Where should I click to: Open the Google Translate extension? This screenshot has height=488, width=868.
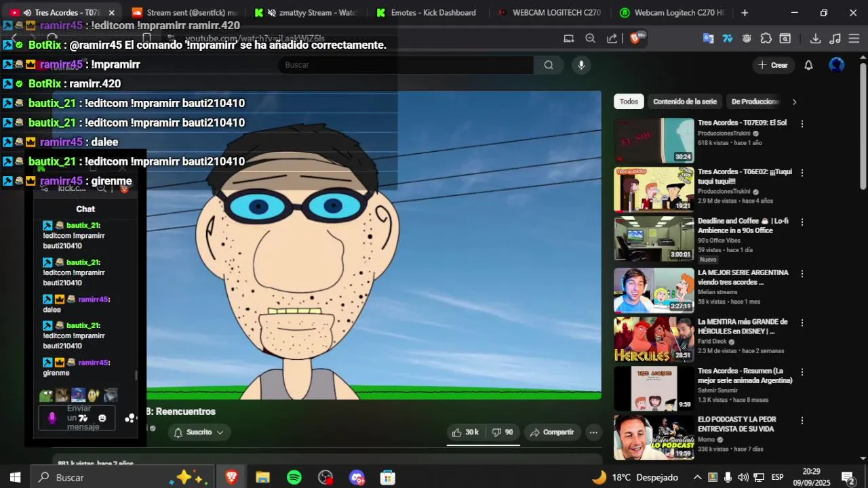pos(708,39)
